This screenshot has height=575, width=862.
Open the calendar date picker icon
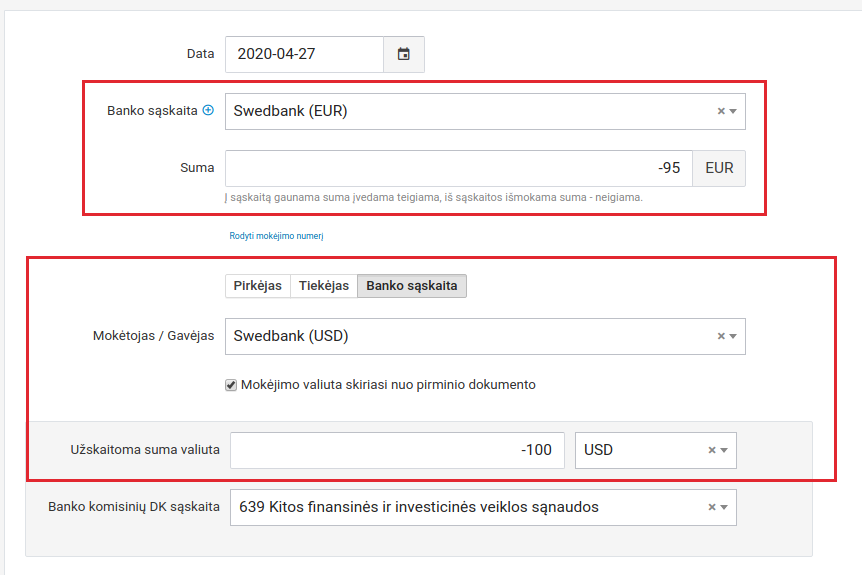[404, 54]
